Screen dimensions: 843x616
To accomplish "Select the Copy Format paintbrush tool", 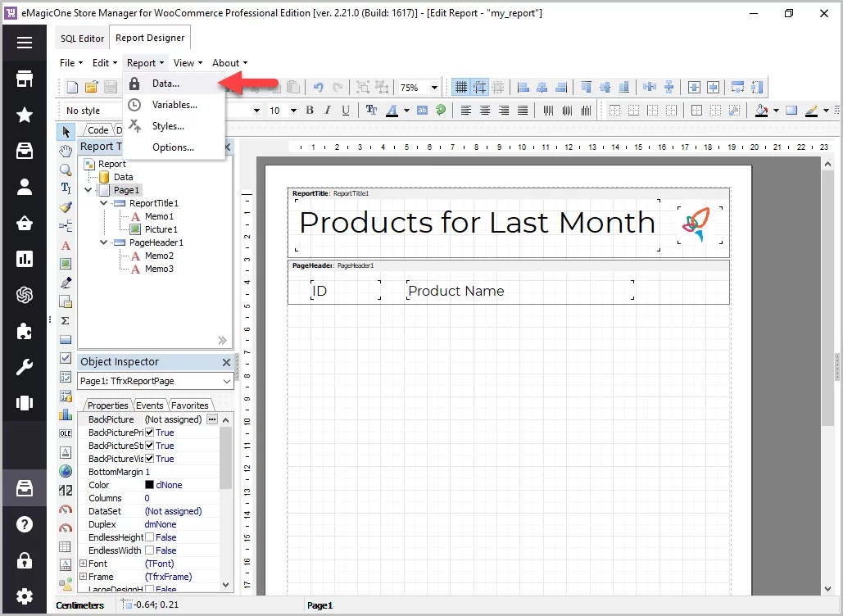I will [66, 207].
